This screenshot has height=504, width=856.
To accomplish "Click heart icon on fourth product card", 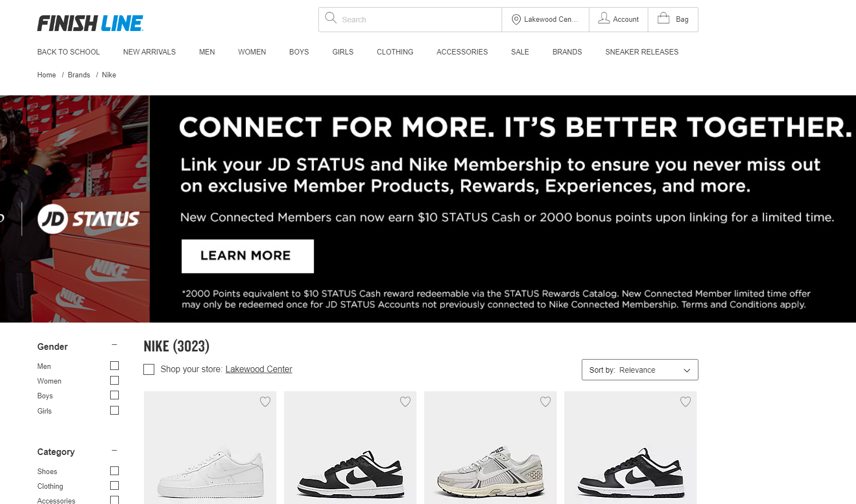I will tap(685, 402).
